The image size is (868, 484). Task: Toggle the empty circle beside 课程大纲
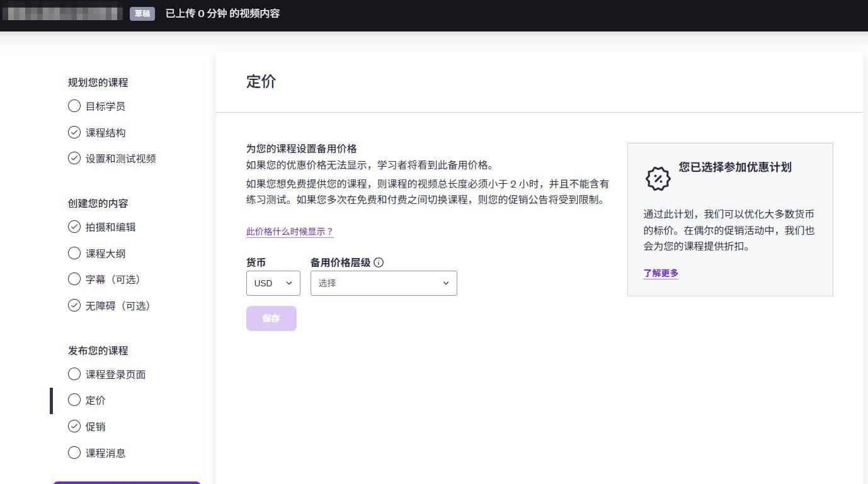click(x=74, y=253)
